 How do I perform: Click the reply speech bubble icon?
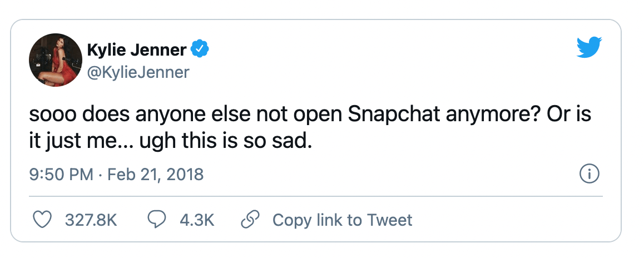pos(156,220)
